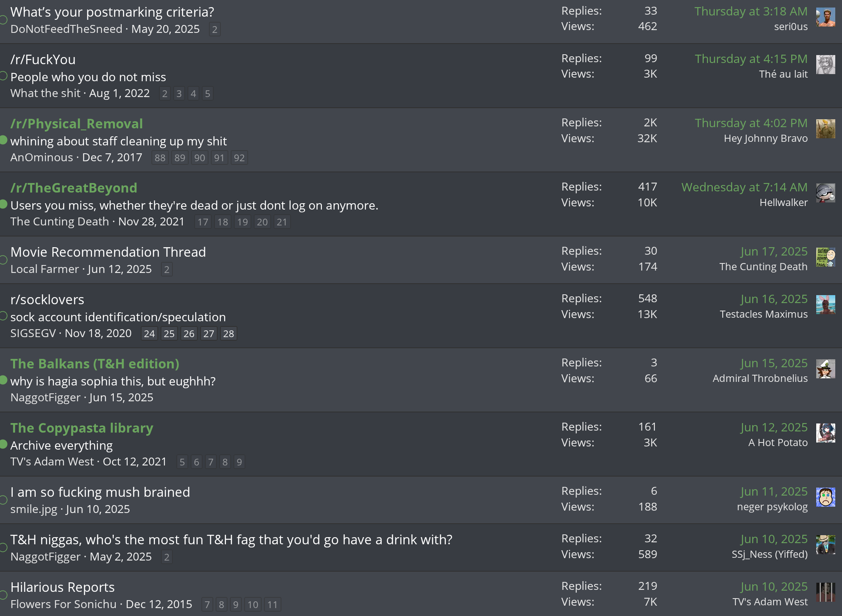Open Thé au lait avatar thumbnail
This screenshot has width=842, height=616.
(825, 65)
